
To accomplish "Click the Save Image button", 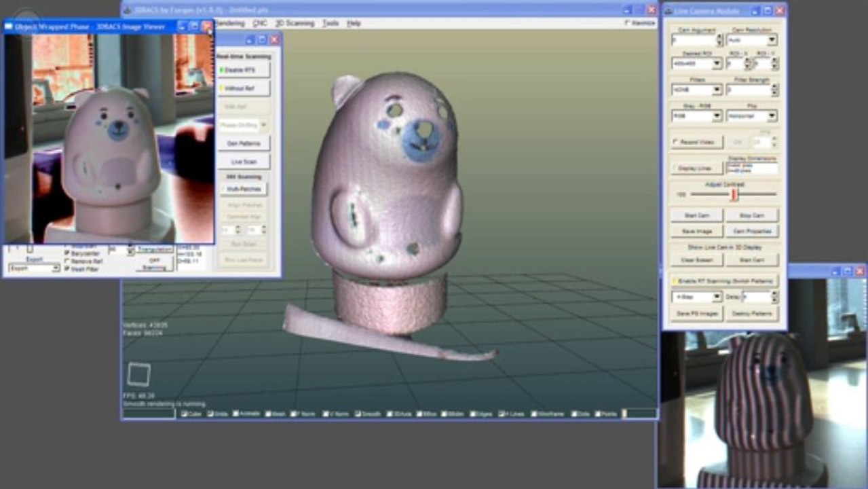I will pos(696,232).
